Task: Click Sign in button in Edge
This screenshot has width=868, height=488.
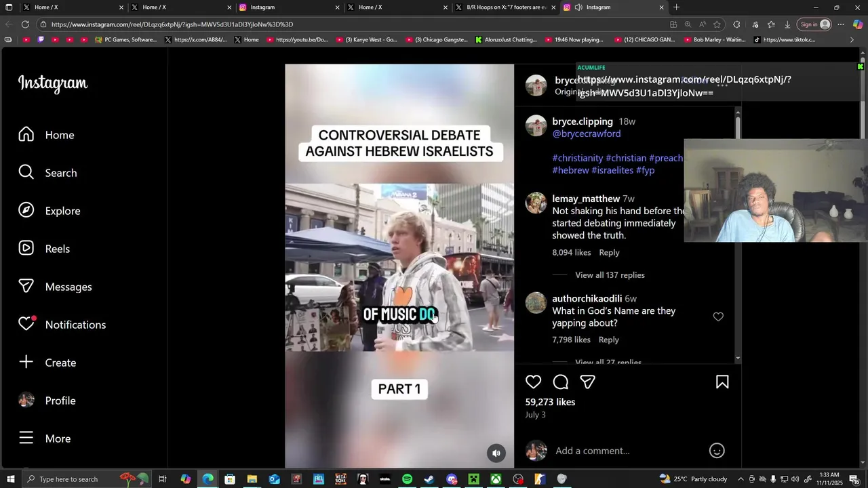Action: point(815,24)
